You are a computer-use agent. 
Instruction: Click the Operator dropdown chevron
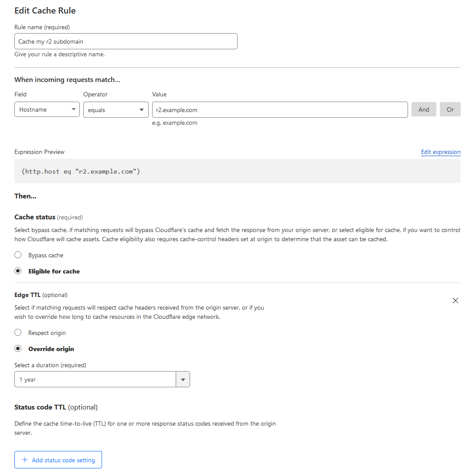[141, 109]
